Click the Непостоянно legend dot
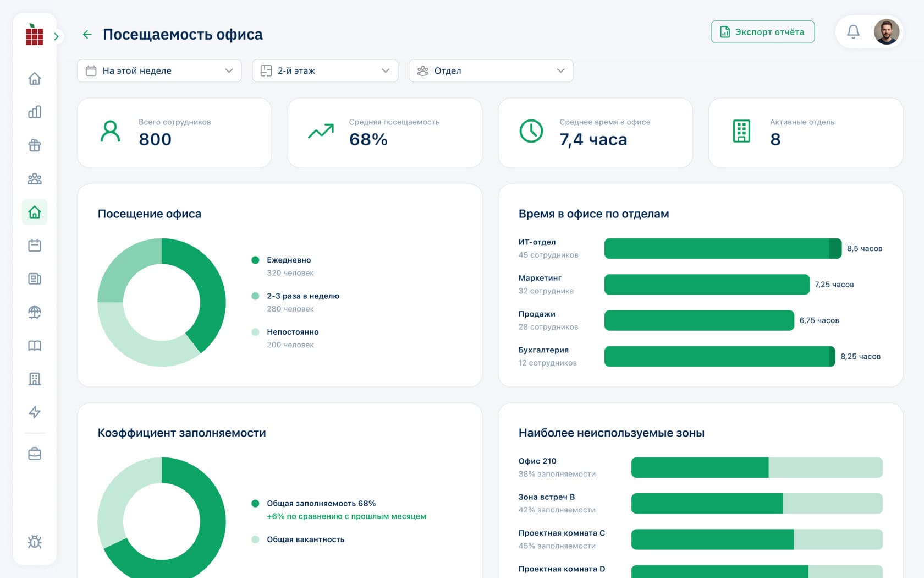Viewport: 924px width, 578px height. (255, 332)
